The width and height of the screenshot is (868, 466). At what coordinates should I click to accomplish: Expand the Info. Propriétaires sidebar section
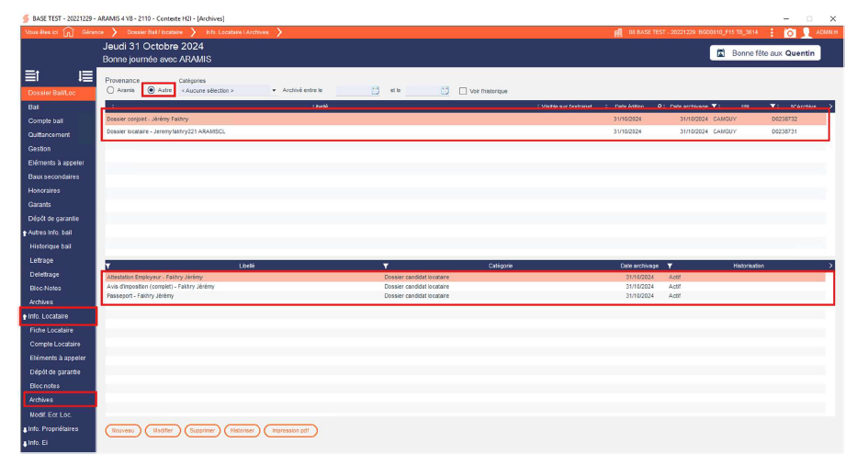(x=53, y=428)
